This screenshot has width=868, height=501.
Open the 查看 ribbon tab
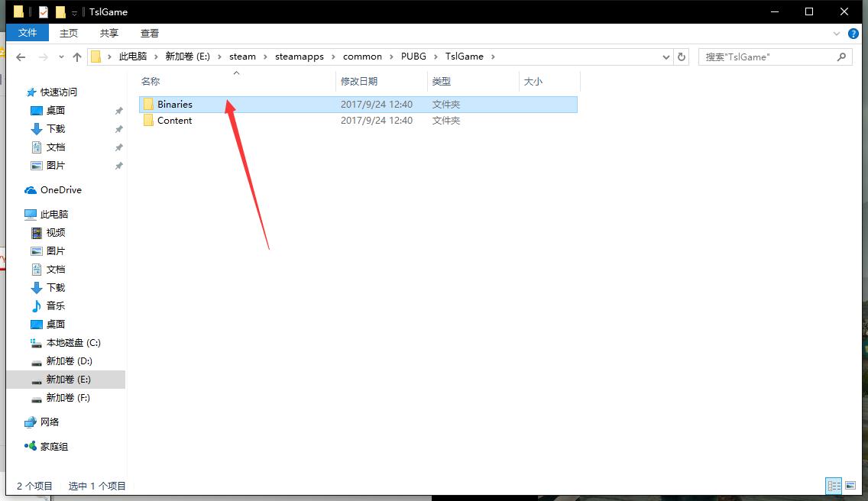(x=150, y=33)
